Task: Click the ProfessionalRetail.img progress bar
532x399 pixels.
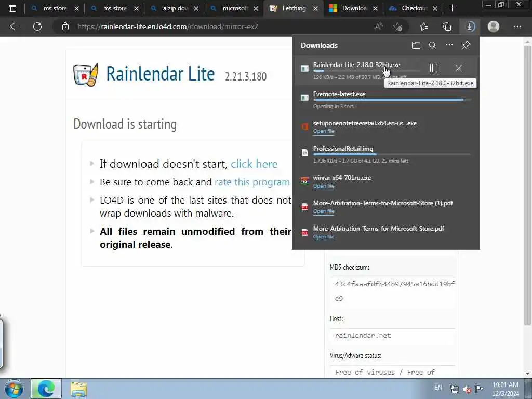Action: (x=392, y=154)
